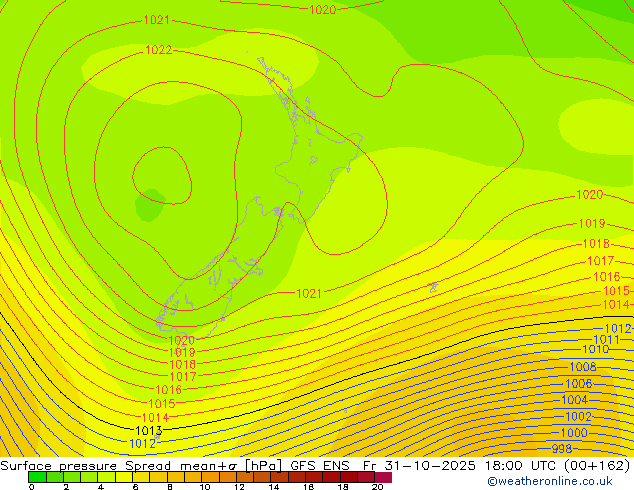Click the blue 998 contour label
Image resolution: width=634 pixels, height=490 pixels.
coord(562,448)
